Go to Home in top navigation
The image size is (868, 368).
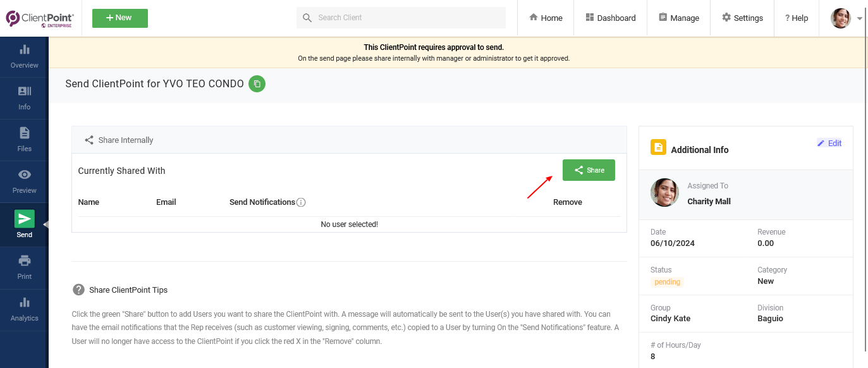[x=546, y=18]
